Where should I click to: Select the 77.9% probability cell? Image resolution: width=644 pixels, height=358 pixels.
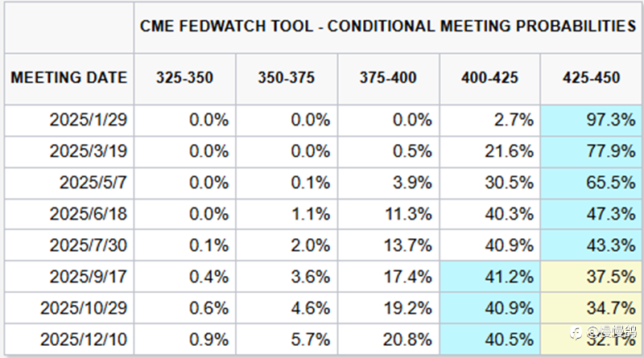coord(592,151)
